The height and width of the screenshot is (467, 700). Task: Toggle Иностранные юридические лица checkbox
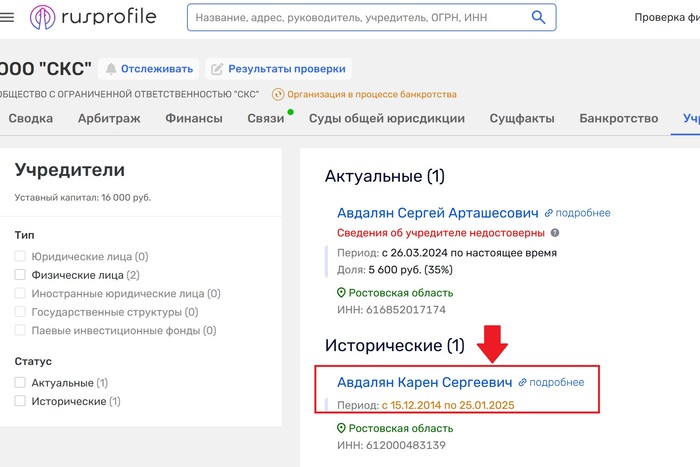[x=20, y=293]
